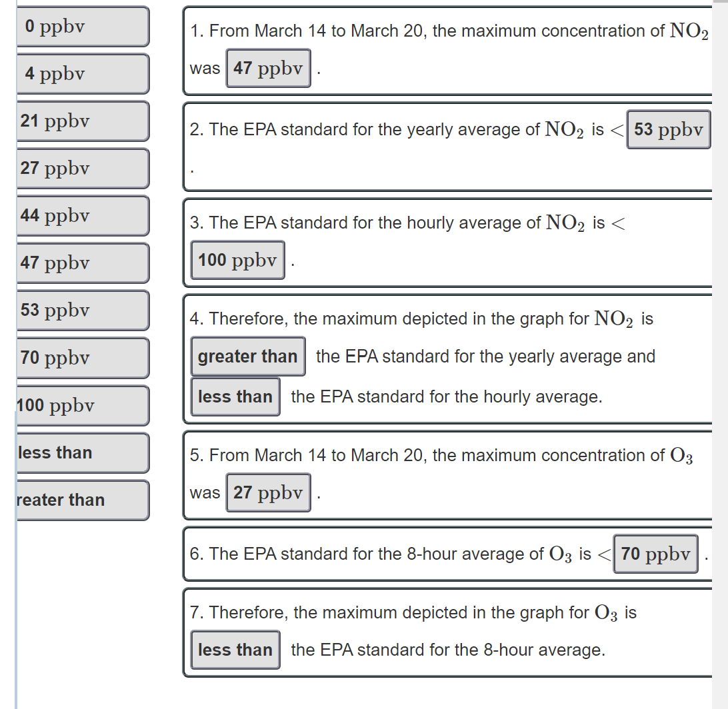Select the "less than" comparison tile

coord(83,452)
